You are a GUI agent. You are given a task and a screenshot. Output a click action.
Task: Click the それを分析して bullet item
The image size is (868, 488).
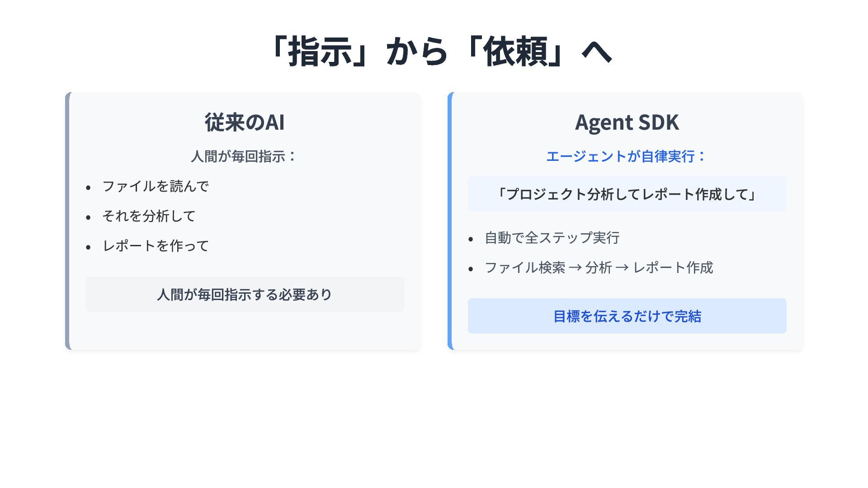point(149,216)
